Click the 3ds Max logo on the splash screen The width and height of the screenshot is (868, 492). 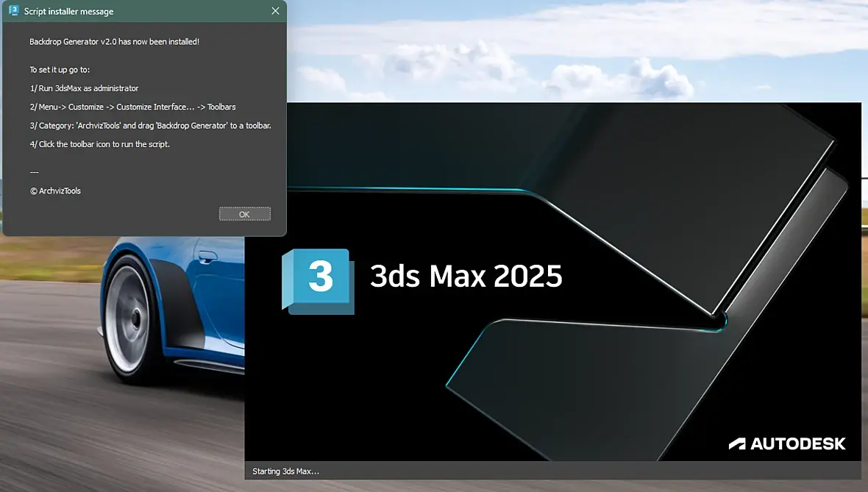pos(318,281)
